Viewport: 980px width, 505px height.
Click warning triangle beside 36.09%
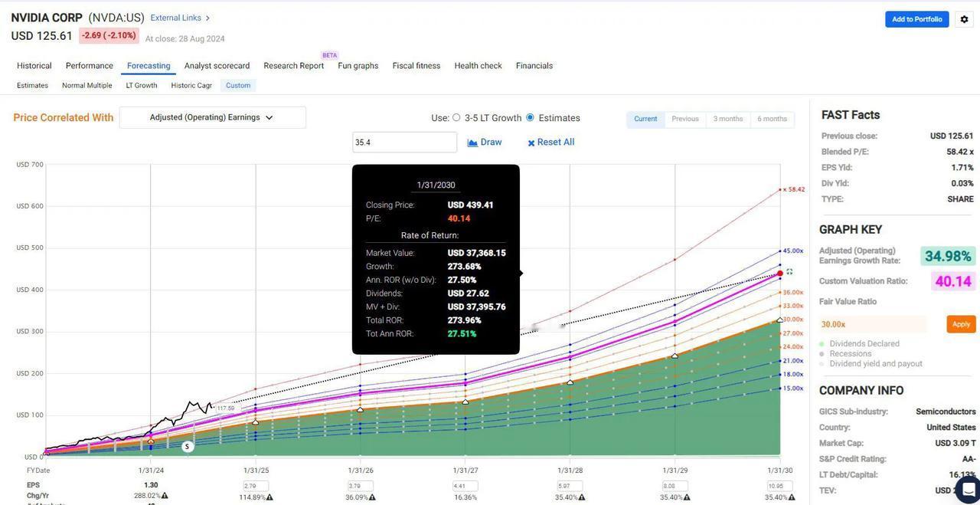click(372, 497)
